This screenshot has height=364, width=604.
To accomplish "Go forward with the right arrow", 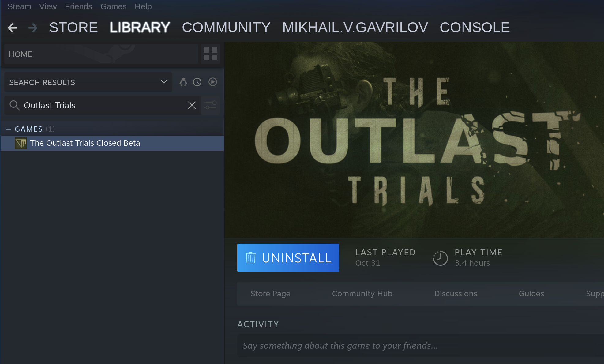I will [33, 28].
